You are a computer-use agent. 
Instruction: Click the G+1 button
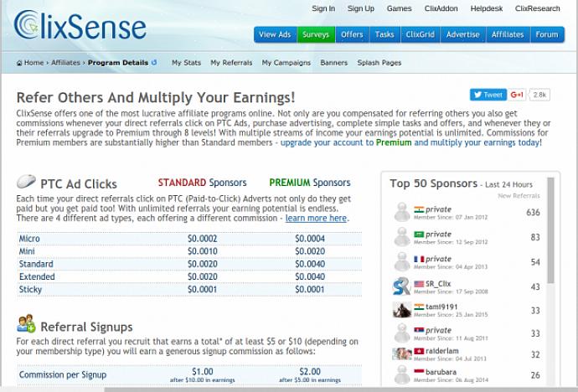(517, 95)
